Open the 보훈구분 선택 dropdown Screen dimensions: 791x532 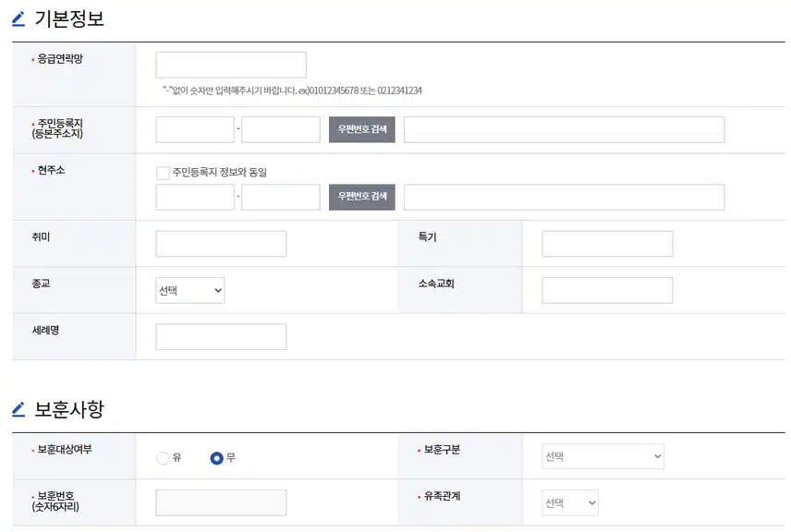coord(602,456)
